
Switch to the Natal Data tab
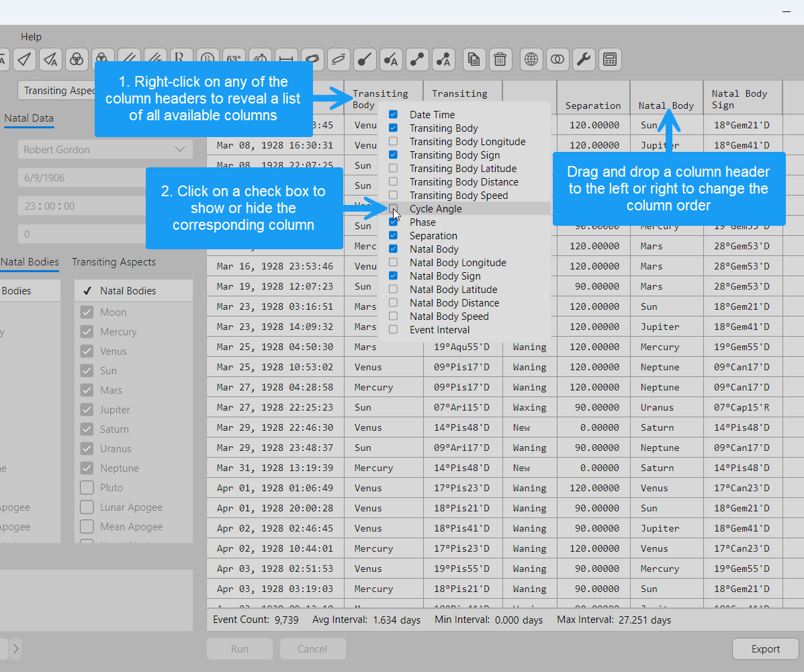[29, 118]
